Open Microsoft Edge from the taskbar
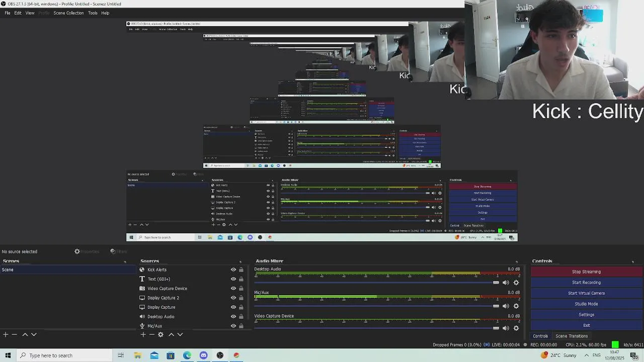Screen dimensions: 644x362 click(x=187, y=355)
